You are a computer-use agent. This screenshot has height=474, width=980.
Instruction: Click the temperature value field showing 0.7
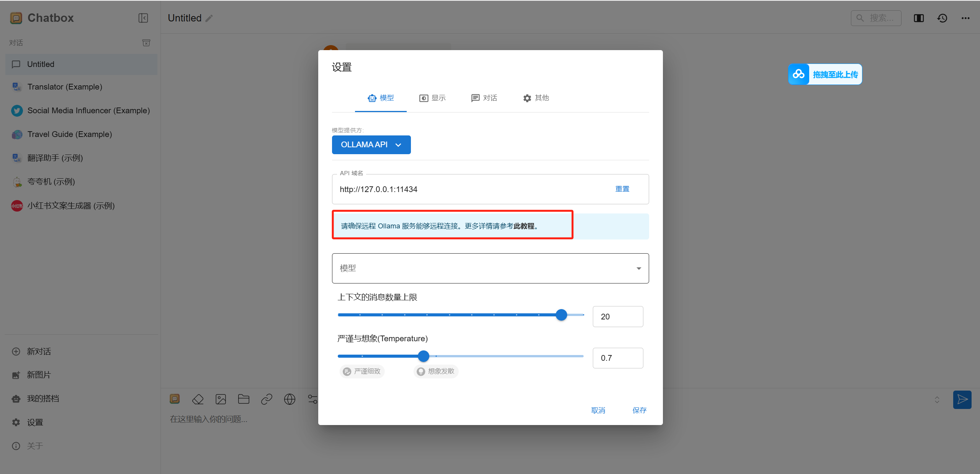[618, 358]
